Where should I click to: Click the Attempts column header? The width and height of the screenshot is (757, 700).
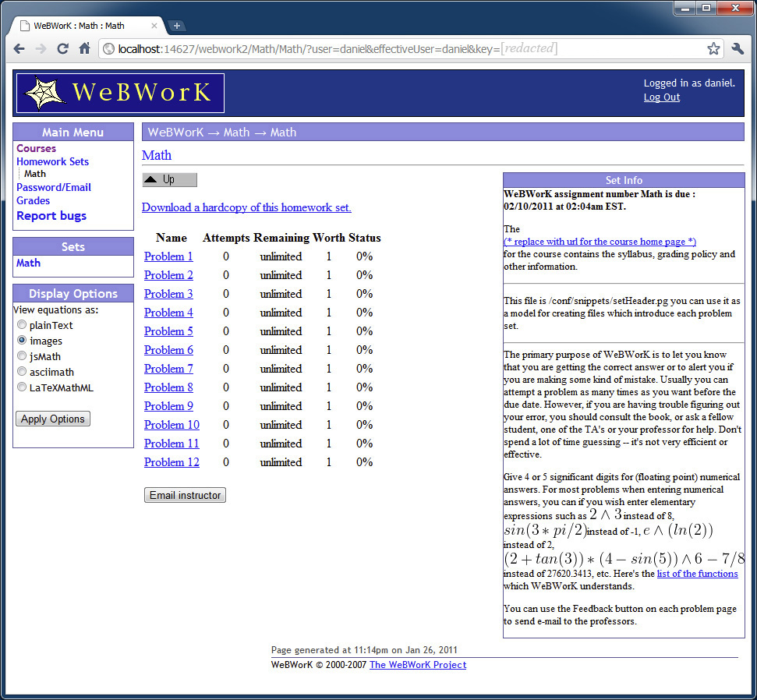click(x=226, y=238)
